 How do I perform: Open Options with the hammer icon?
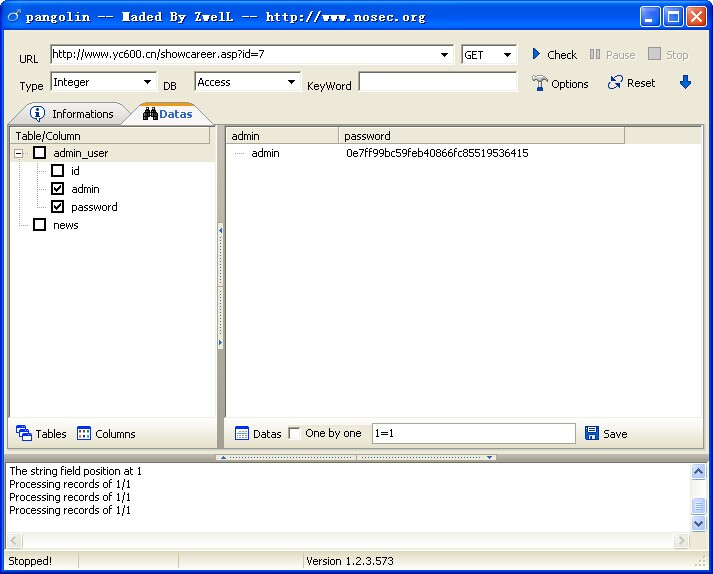539,83
